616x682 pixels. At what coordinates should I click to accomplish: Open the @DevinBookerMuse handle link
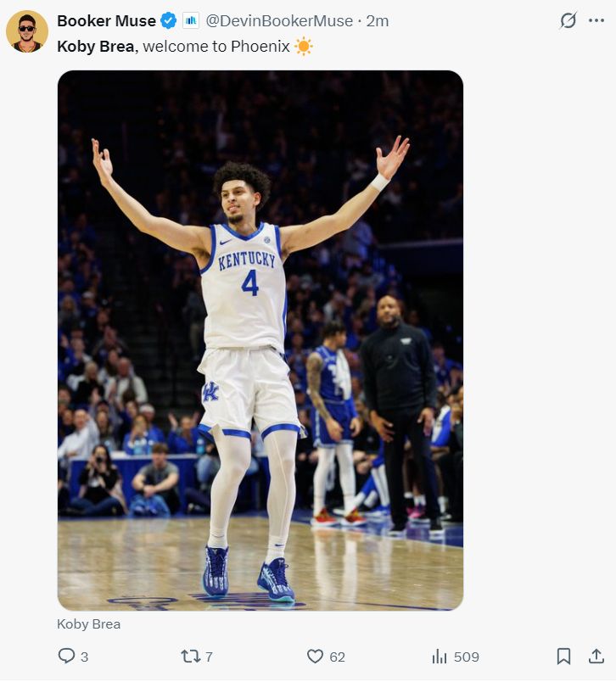pos(279,20)
